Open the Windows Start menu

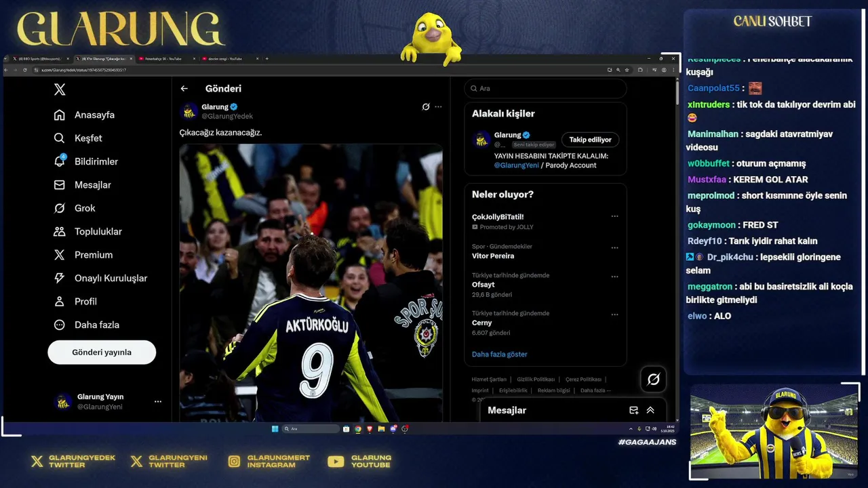tap(275, 429)
